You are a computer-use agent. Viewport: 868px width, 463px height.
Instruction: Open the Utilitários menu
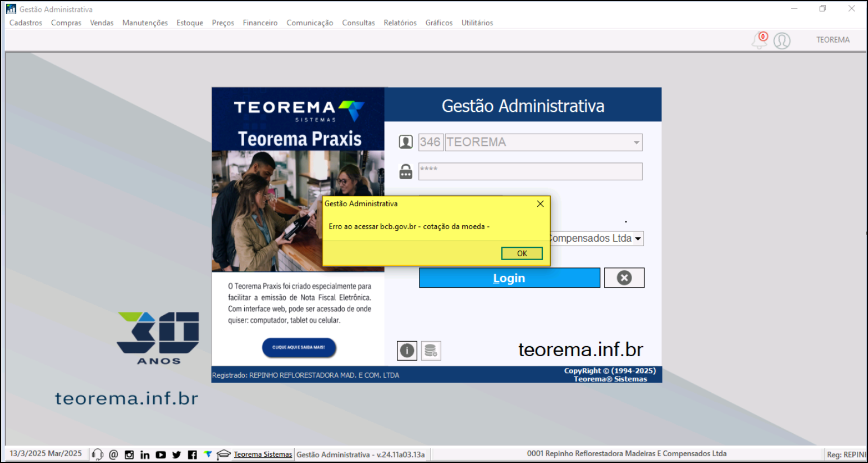[x=477, y=23]
